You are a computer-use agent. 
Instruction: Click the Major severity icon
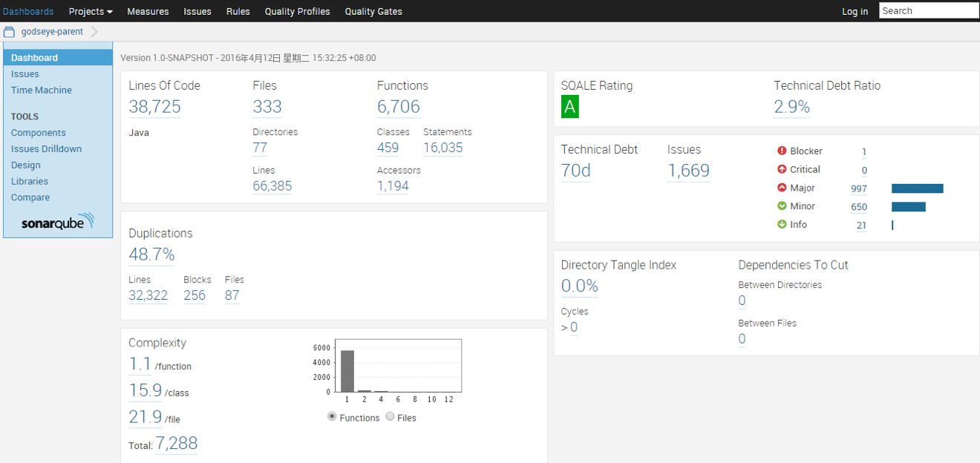tap(782, 188)
